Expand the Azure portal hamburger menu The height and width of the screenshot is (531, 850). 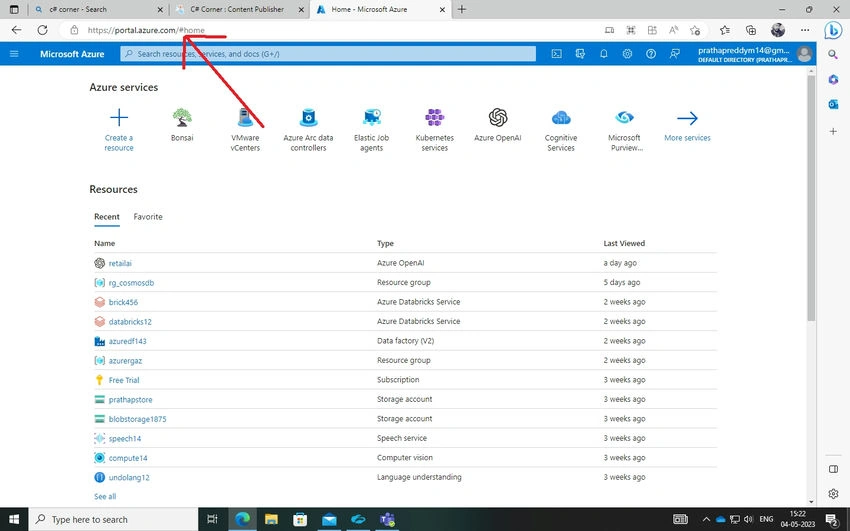click(14, 54)
